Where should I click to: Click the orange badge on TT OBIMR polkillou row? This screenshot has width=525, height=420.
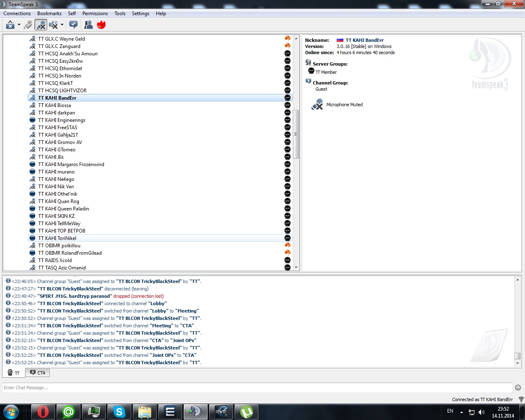[288, 246]
